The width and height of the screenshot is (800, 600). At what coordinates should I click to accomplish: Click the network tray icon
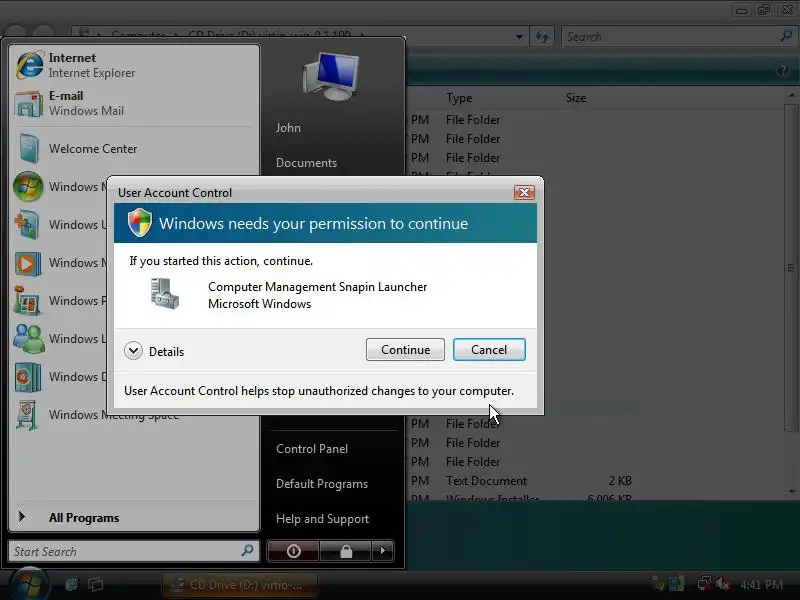(705, 583)
